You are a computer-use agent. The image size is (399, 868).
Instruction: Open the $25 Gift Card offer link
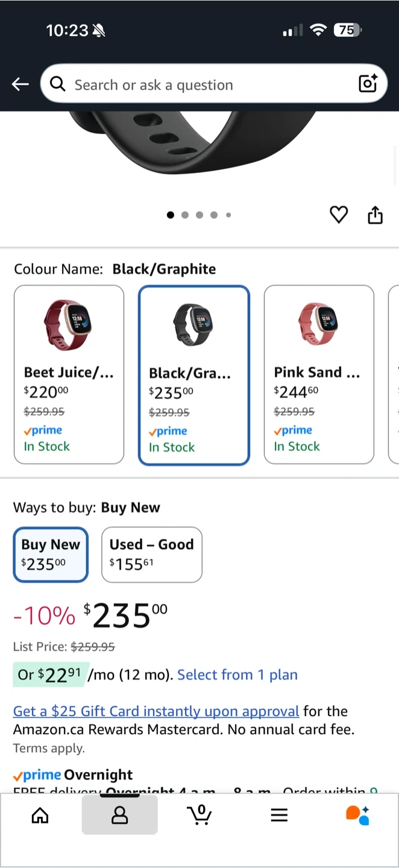156,711
